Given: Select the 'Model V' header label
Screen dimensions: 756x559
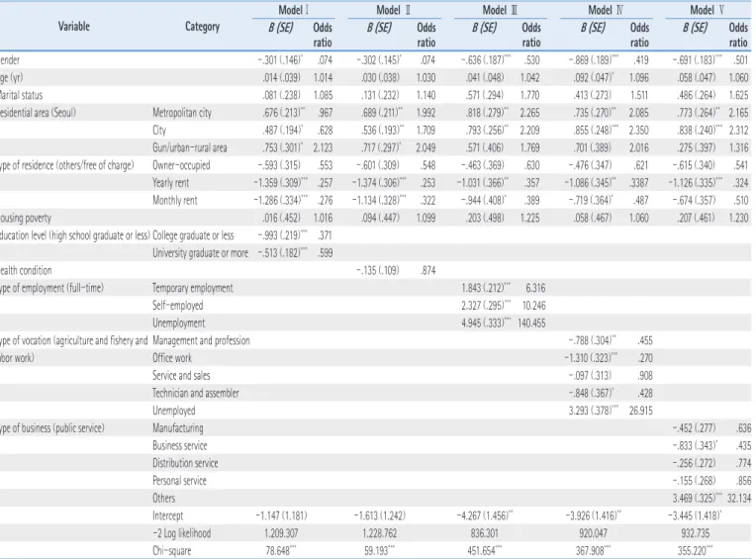Looking at the screenshot, I should coord(707,10).
